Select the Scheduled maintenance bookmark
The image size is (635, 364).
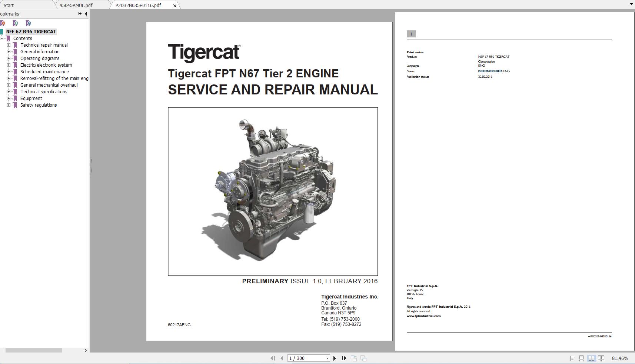44,71
